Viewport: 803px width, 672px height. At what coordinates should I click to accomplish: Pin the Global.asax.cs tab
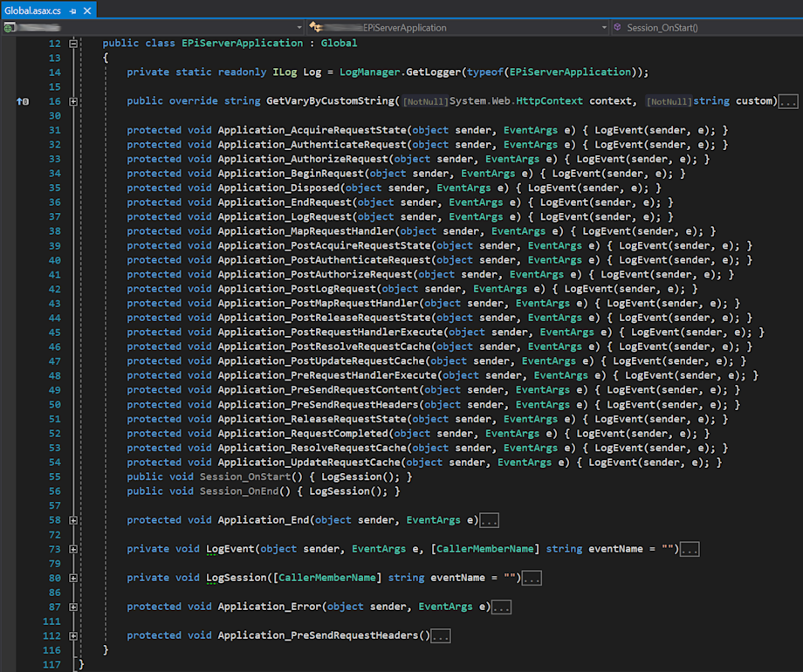pos(72,10)
